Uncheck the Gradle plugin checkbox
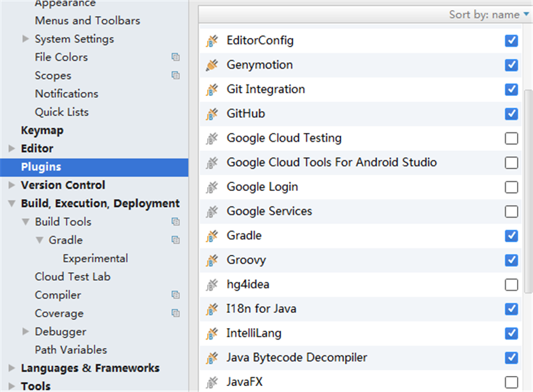 [511, 236]
